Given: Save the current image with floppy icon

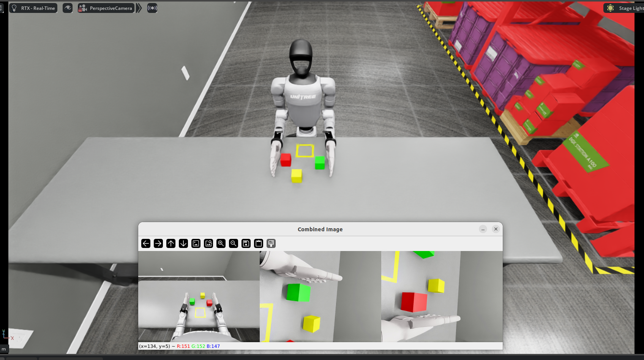Looking at the screenshot, I should click(246, 243).
